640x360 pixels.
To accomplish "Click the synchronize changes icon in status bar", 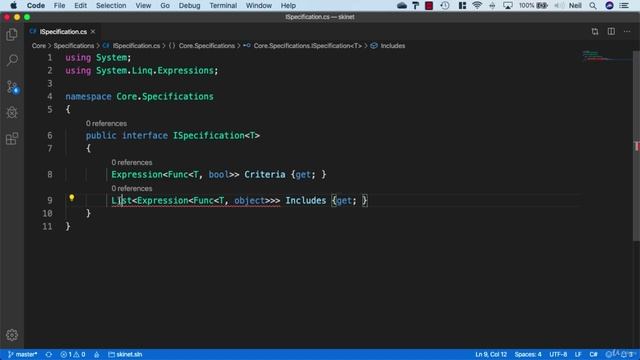I will coord(49,354).
